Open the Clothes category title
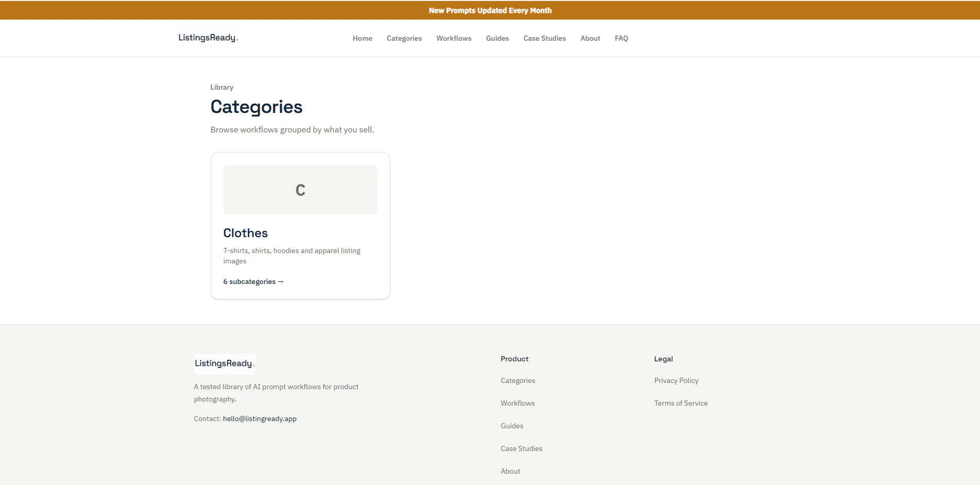 point(245,233)
